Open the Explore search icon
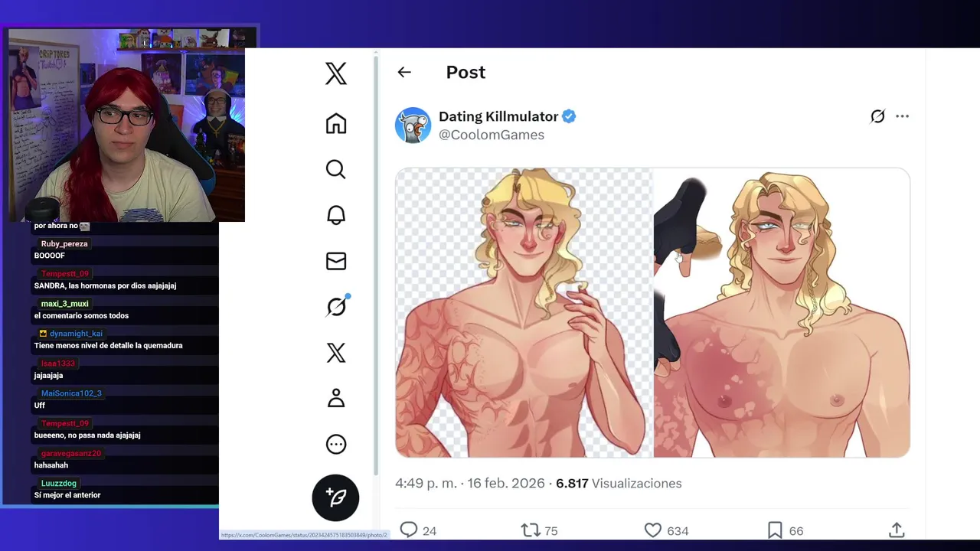Image resolution: width=980 pixels, height=551 pixels. click(x=335, y=169)
